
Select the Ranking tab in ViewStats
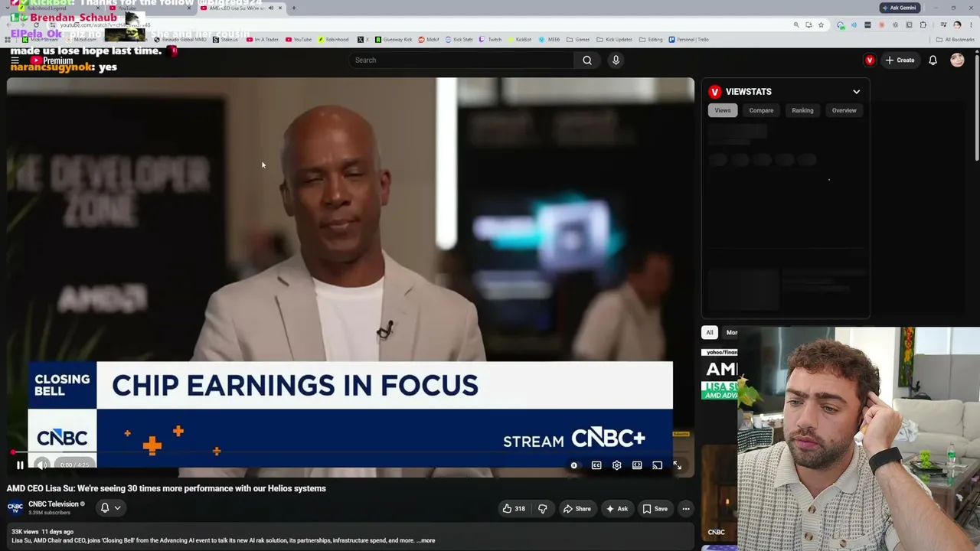click(x=802, y=110)
